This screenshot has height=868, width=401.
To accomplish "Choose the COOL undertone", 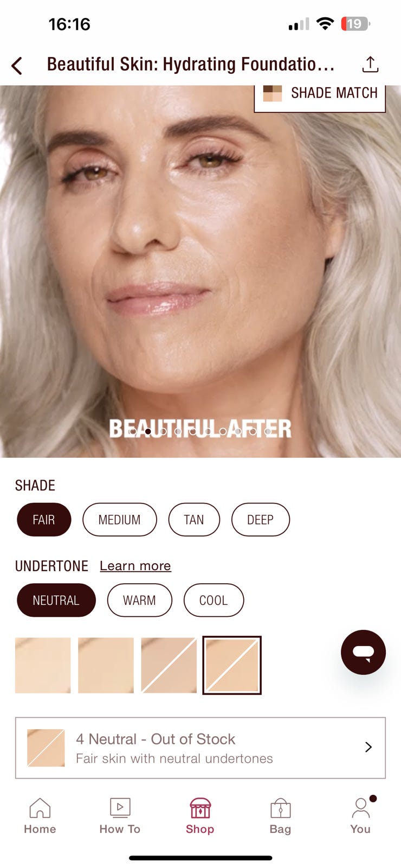I will coord(214,600).
